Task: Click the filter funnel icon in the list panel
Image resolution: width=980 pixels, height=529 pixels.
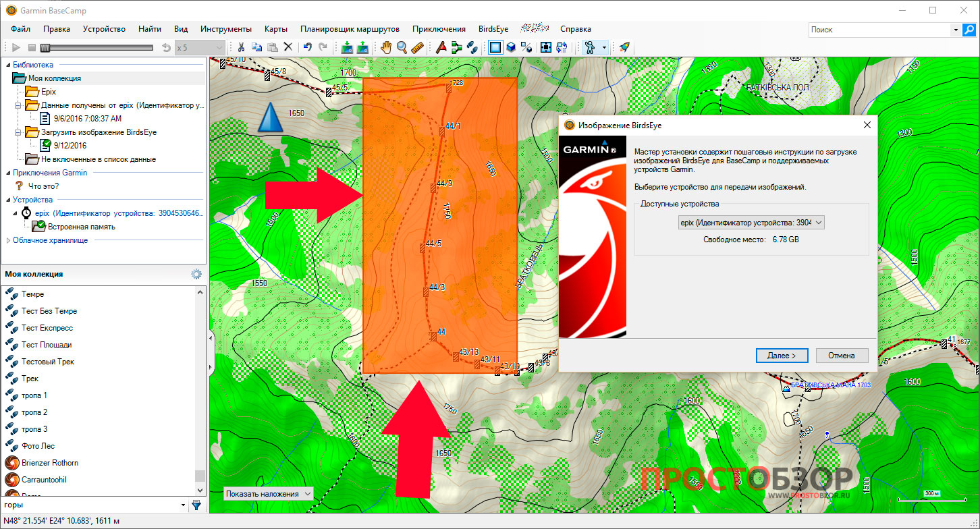Action: pos(196,505)
